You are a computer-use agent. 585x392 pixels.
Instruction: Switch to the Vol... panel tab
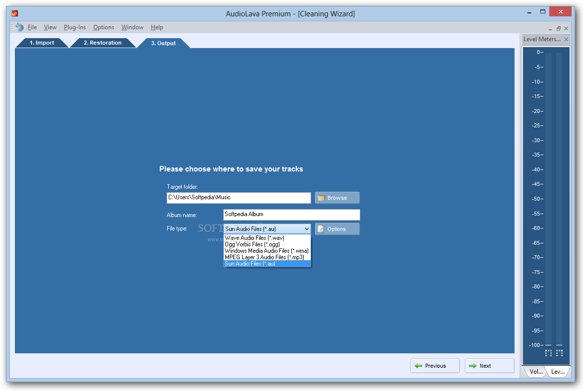[x=536, y=372]
